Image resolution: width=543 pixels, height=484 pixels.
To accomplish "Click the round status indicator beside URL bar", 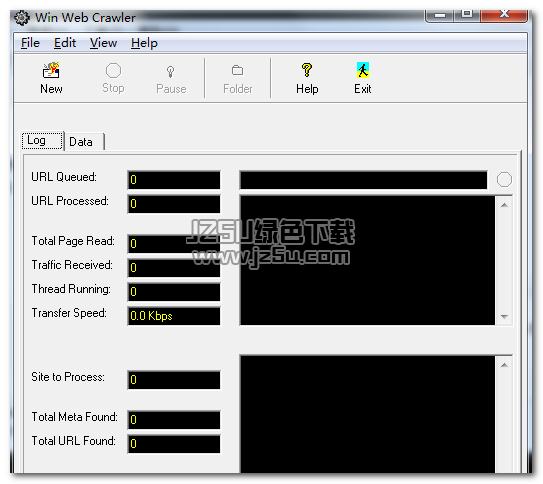I will (x=504, y=179).
